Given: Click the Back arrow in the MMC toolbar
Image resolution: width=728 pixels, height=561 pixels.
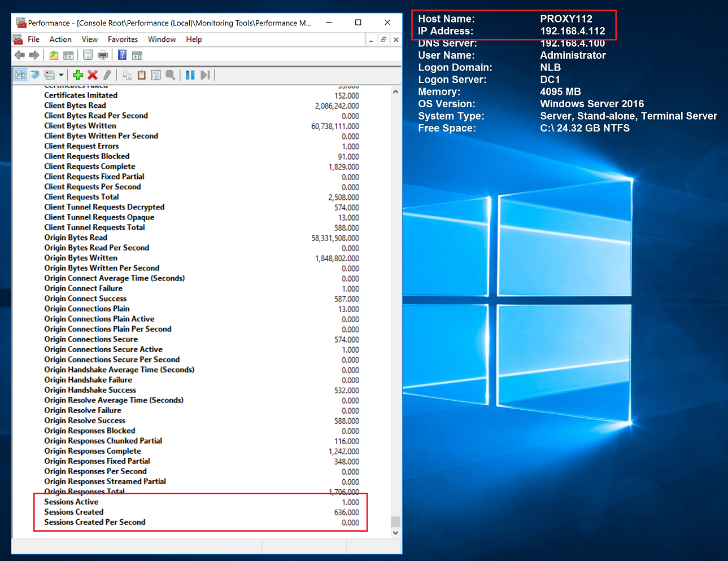Looking at the screenshot, I should click(x=20, y=55).
